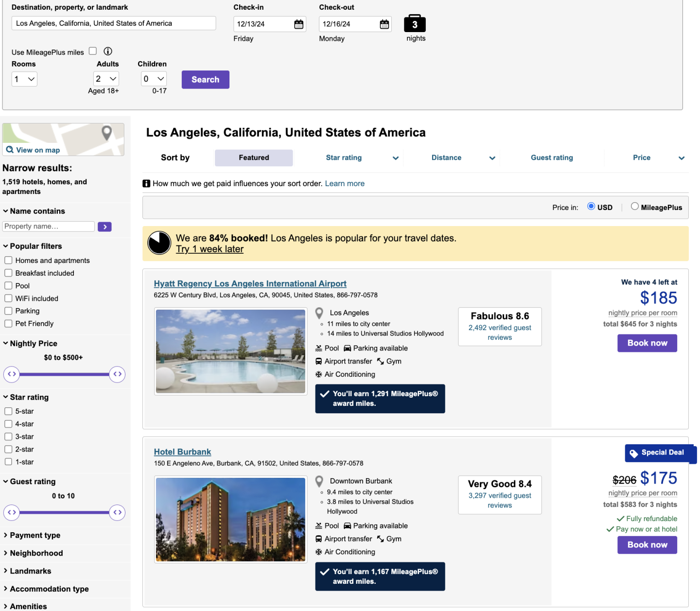Click the Hyatt Regency pool photo thumbnail
The width and height of the screenshot is (700, 611).
coord(230,351)
